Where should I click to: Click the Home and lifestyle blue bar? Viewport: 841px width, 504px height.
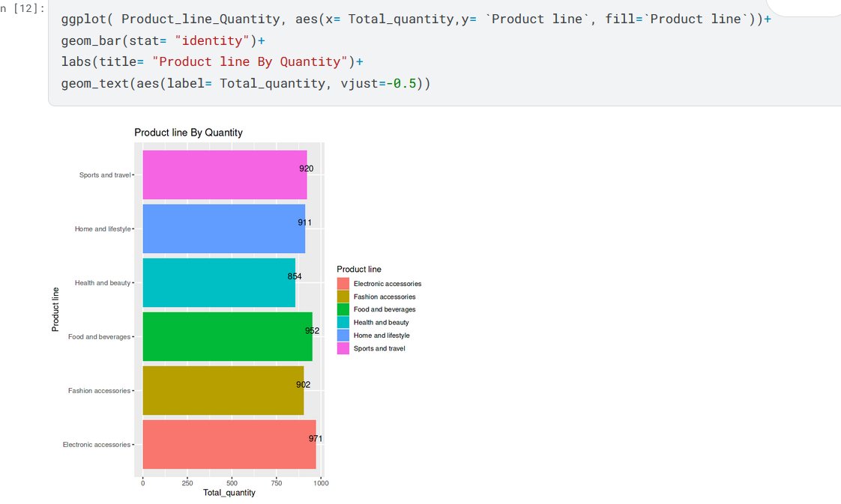[223, 228]
